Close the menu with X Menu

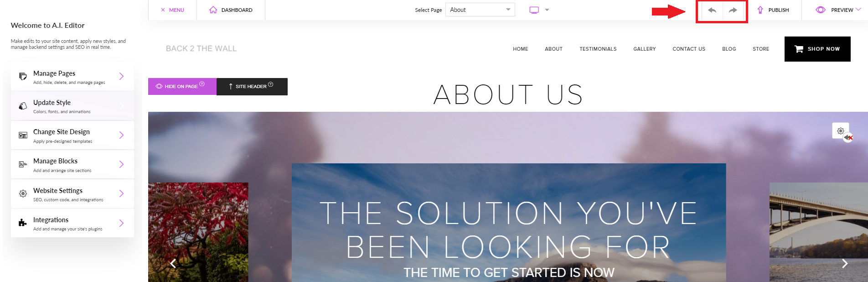tap(172, 10)
